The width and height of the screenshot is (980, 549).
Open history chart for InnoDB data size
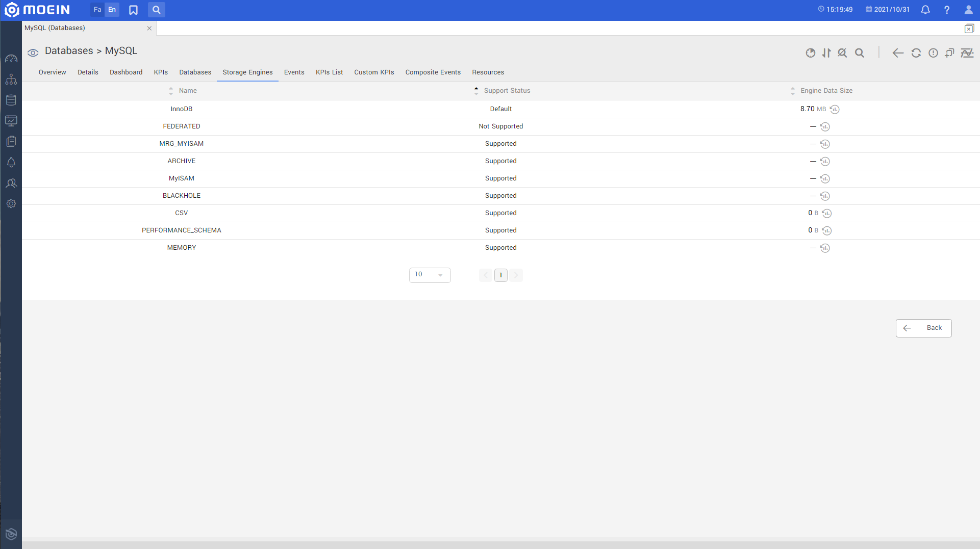(x=835, y=109)
